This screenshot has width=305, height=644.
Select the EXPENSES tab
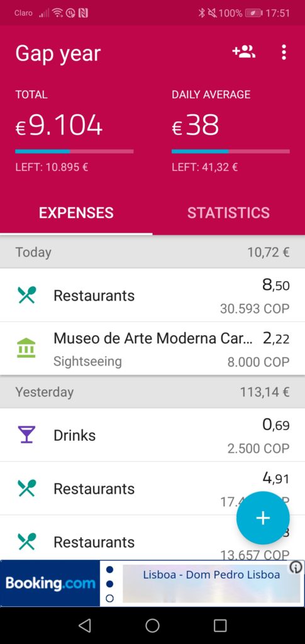[76, 213]
